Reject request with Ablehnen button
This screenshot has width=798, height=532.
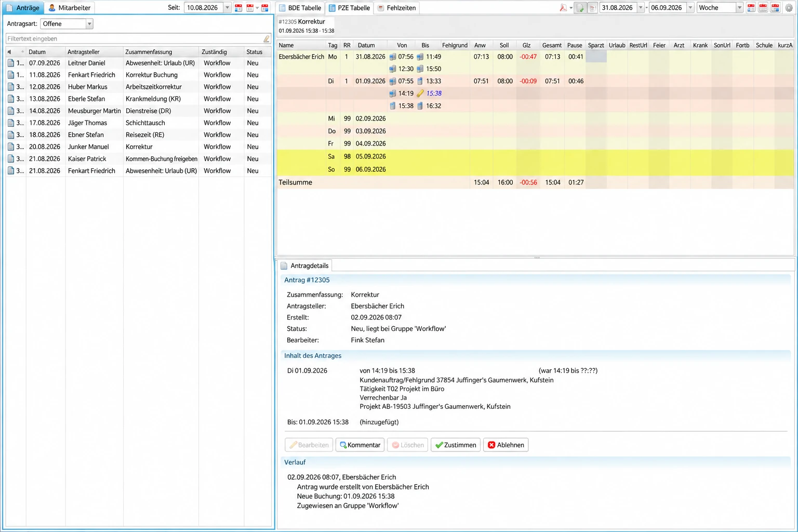[506, 445]
